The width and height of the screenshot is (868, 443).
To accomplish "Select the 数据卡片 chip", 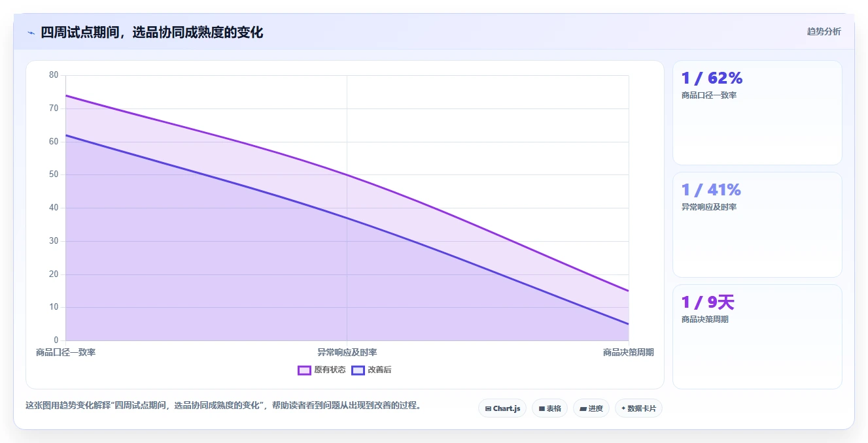I will [639, 408].
